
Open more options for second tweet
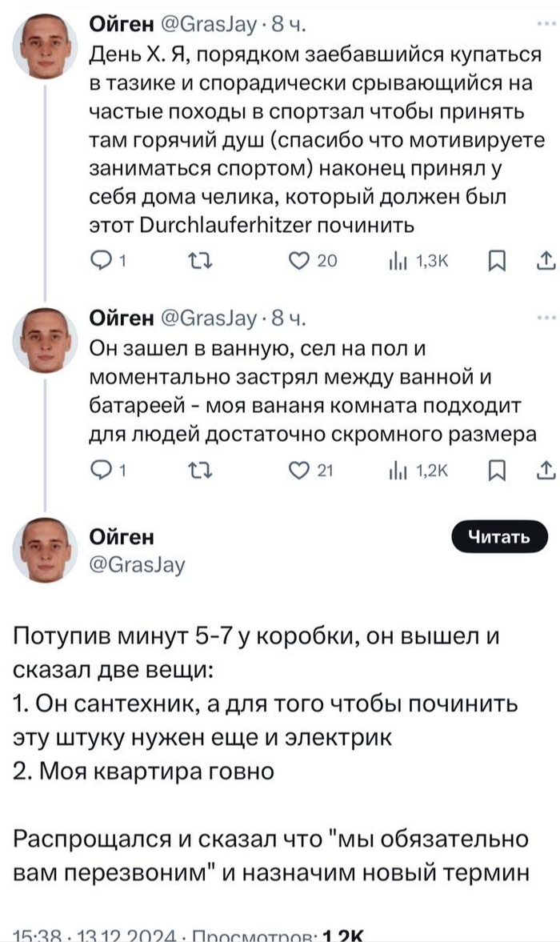pyautogui.click(x=546, y=319)
